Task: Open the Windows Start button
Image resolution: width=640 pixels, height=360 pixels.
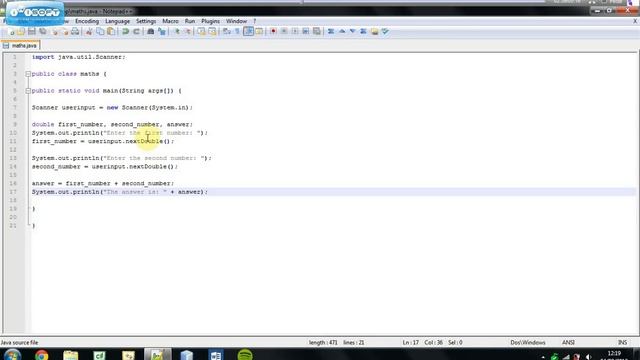Action: pos(12,355)
